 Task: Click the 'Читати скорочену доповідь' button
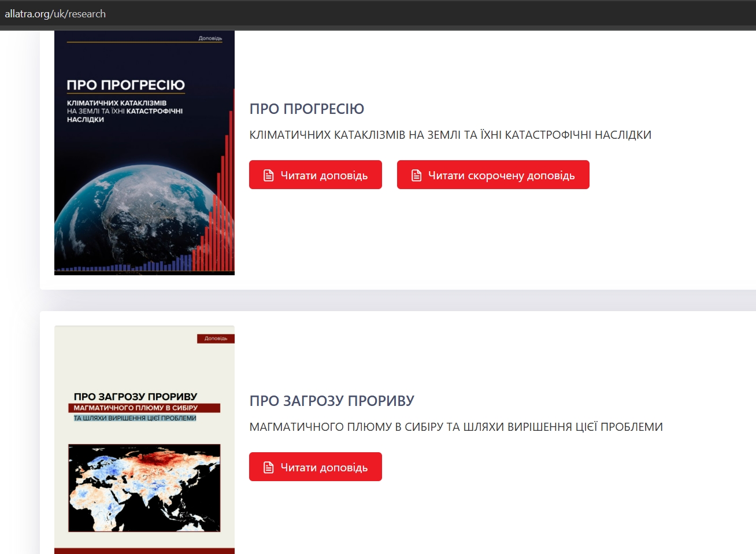[493, 175]
